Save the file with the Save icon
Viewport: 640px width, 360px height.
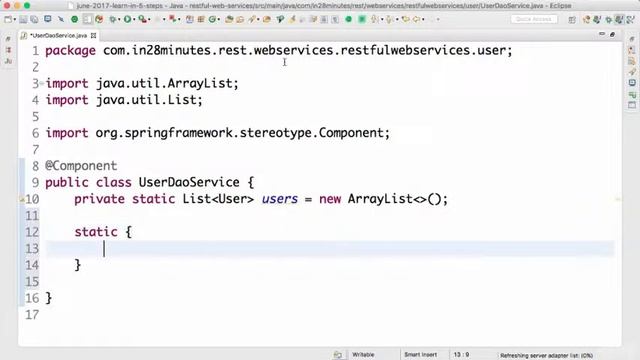(23, 19)
